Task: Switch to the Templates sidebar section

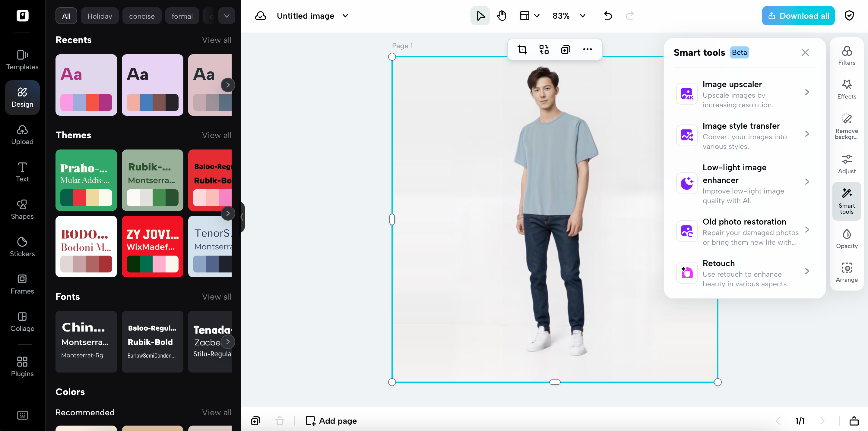Action: pyautogui.click(x=22, y=60)
